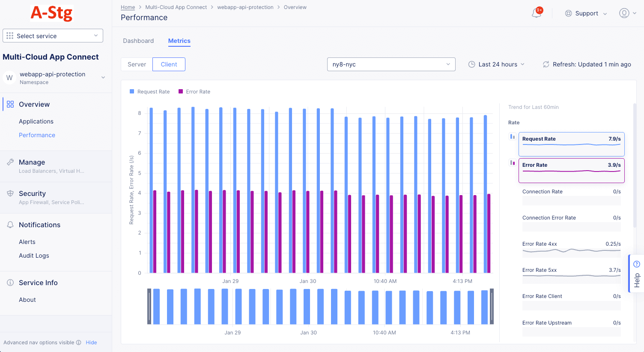Toggle the Request Rate legend item
This screenshot has width=644, height=352.
pos(149,91)
